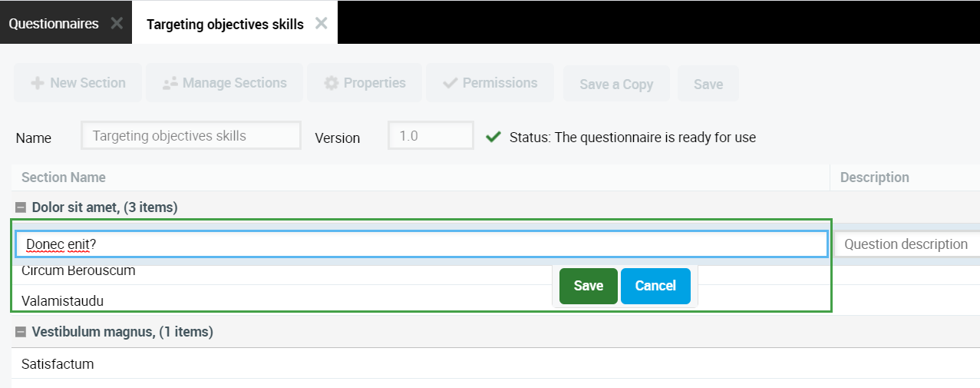This screenshot has height=388, width=980.
Task: Click the Save a Copy button
Action: [616, 85]
